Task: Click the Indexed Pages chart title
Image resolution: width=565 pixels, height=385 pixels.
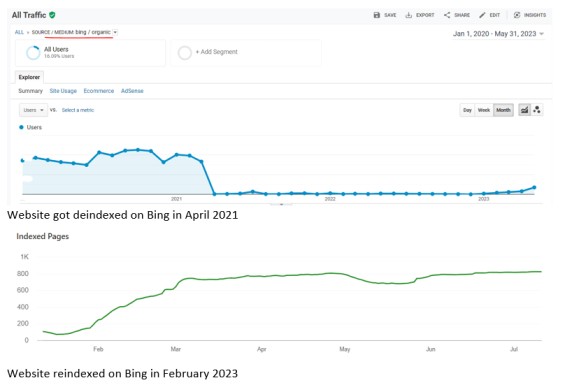Action: (x=43, y=236)
